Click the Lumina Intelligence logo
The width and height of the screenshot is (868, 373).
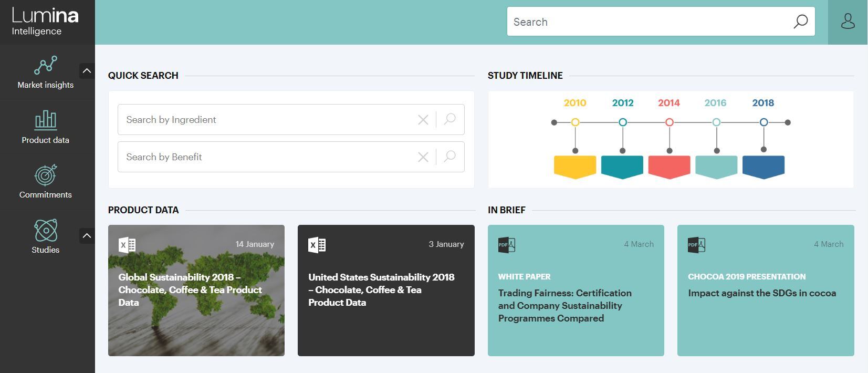(46, 22)
